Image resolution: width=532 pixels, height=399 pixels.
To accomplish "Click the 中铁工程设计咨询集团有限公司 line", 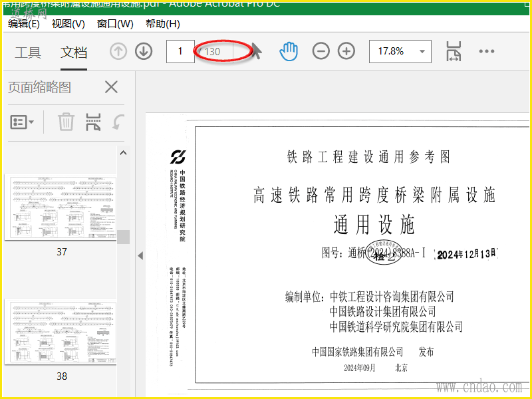I will coord(392,297).
